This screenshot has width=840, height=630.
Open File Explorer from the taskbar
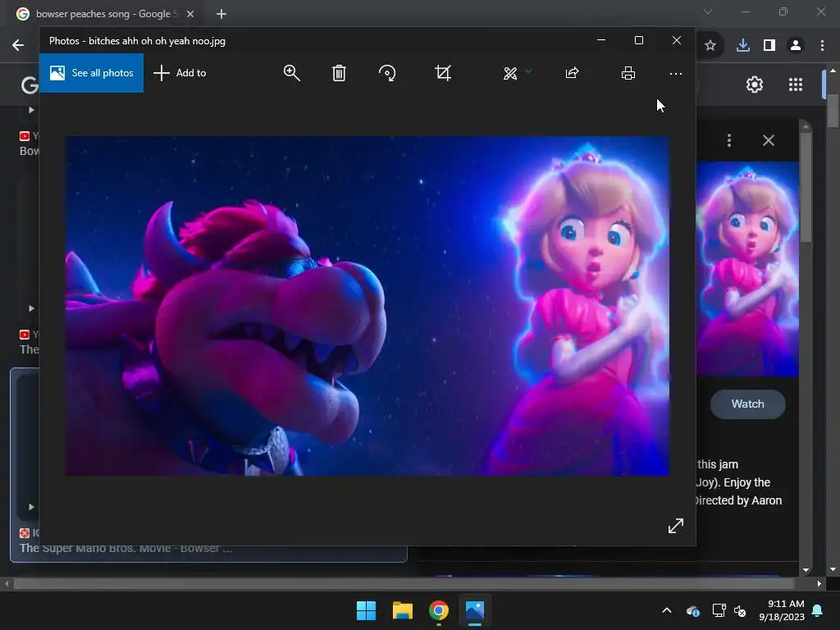point(402,610)
